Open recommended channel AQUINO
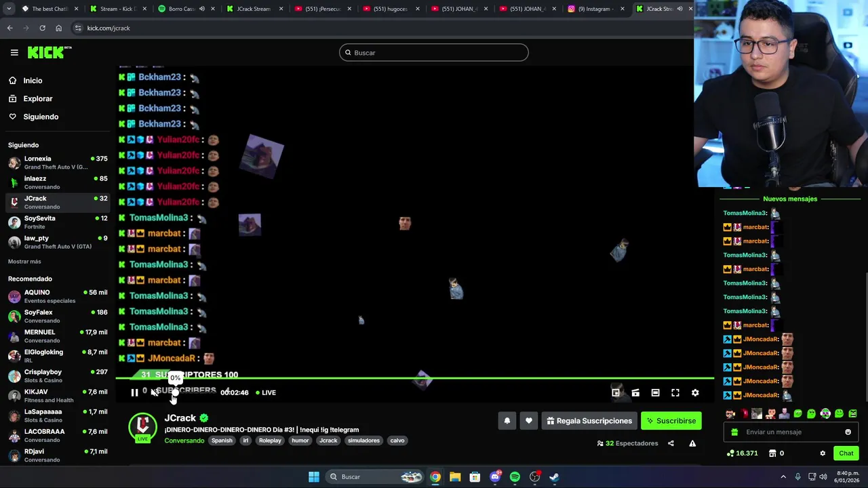 coord(58,296)
